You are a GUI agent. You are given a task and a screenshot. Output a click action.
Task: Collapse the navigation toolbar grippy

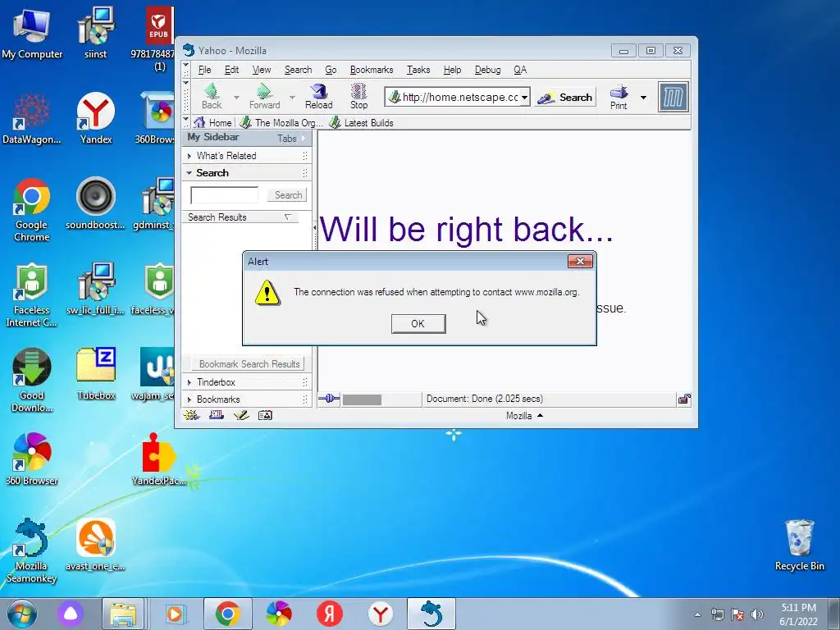[186, 97]
